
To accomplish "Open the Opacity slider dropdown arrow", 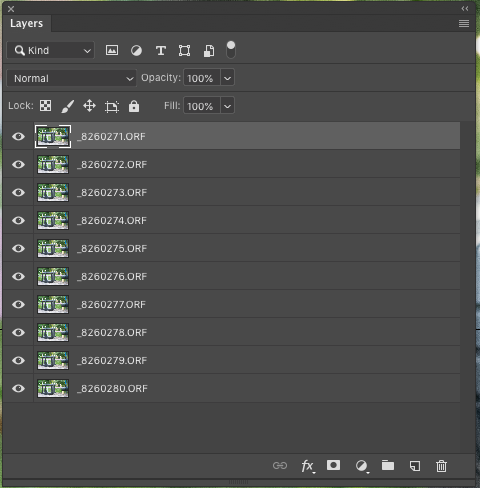I will tap(227, 78).
